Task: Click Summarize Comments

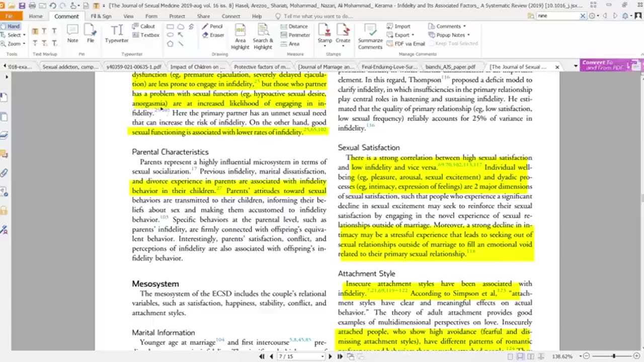Action: point(370,37)
